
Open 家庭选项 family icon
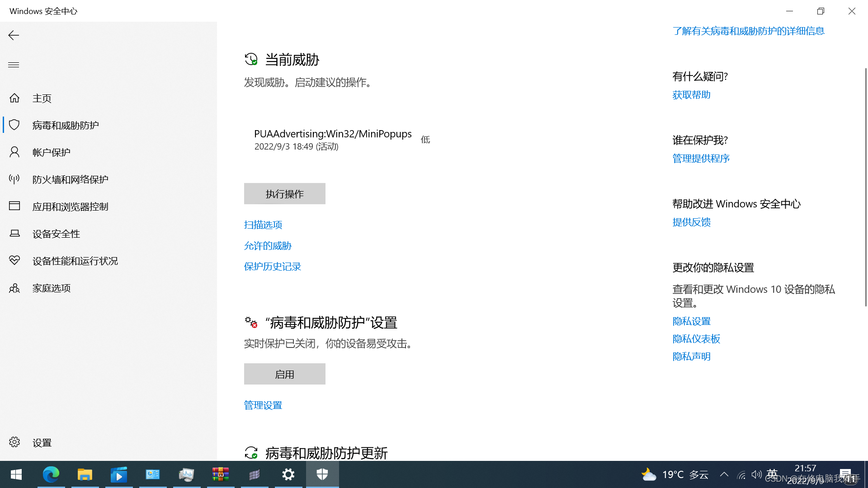pyautogui.click(x=14, y=288)
